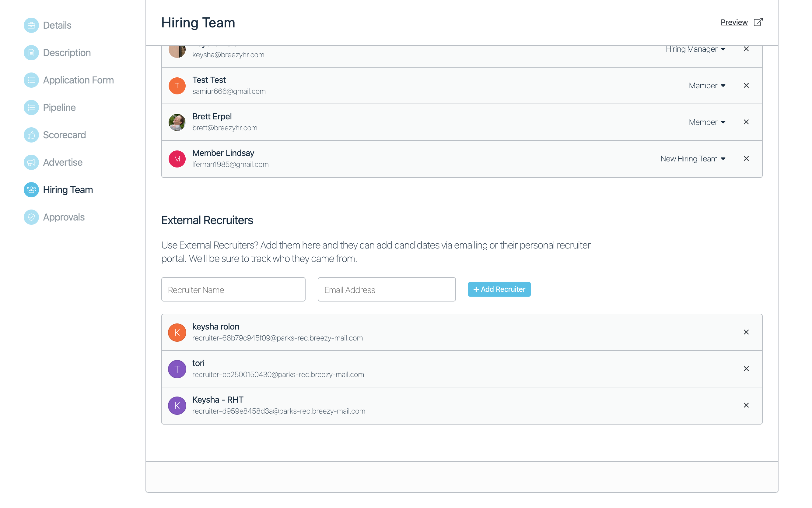Focus the Email Address field
The width and height of the screenshot is (812, 508).
(x=386, y=290)
